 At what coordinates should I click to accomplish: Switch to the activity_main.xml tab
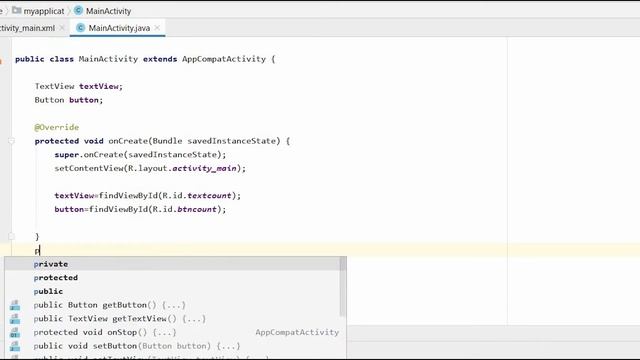27,28
